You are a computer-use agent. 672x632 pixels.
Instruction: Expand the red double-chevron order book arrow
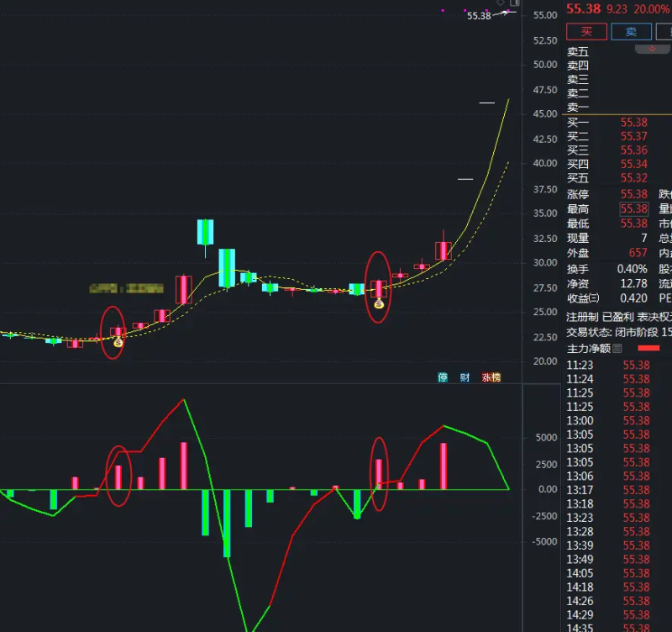point(652,49)
